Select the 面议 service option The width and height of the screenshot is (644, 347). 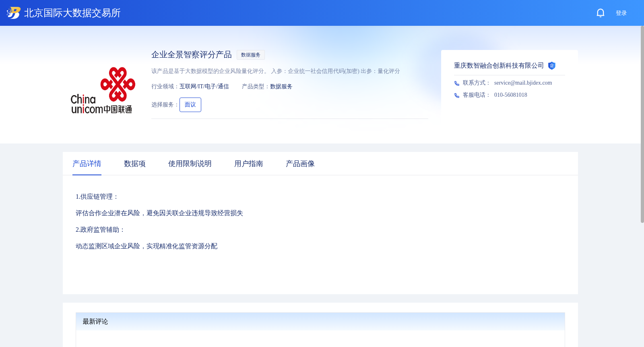click(190, 105)
